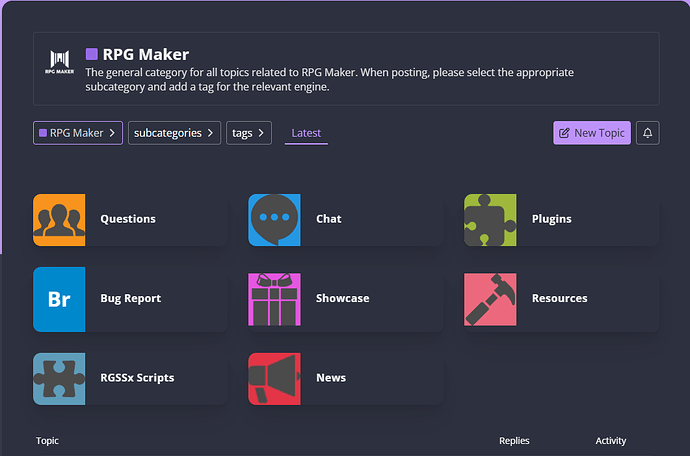Viewport: 690px width, 456px height.
Task: Expand the subcategories dropdown
Action: pyautogui.click(x=174, y=133)
